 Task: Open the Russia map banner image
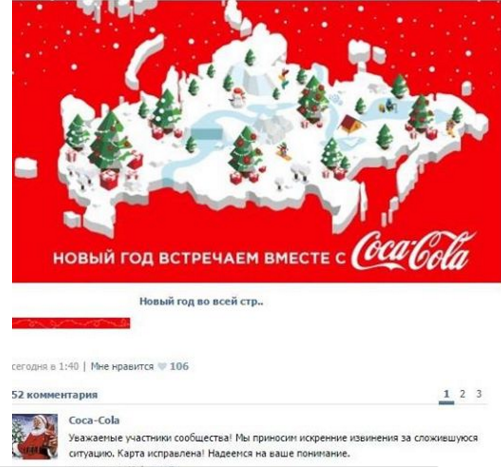tap(256, 141)
